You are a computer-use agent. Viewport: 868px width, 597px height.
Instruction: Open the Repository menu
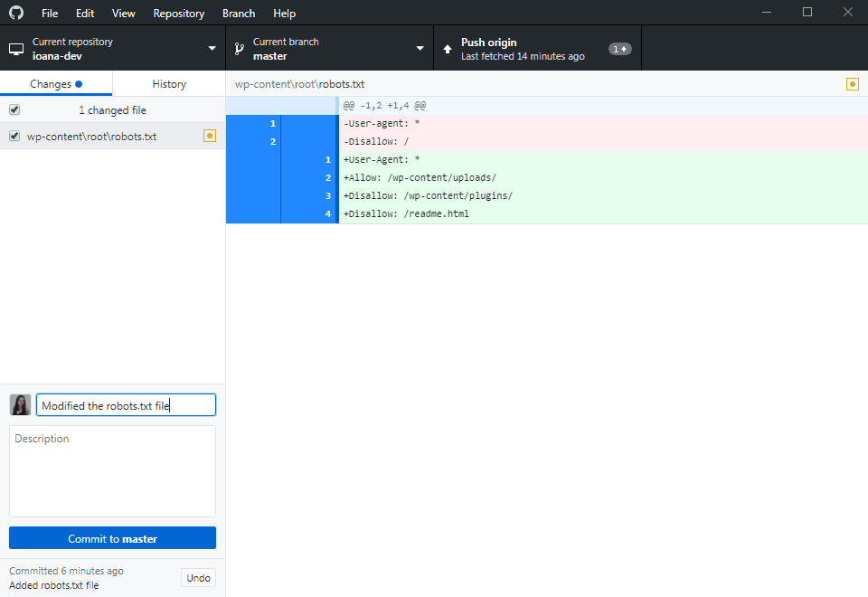(179, 14)
